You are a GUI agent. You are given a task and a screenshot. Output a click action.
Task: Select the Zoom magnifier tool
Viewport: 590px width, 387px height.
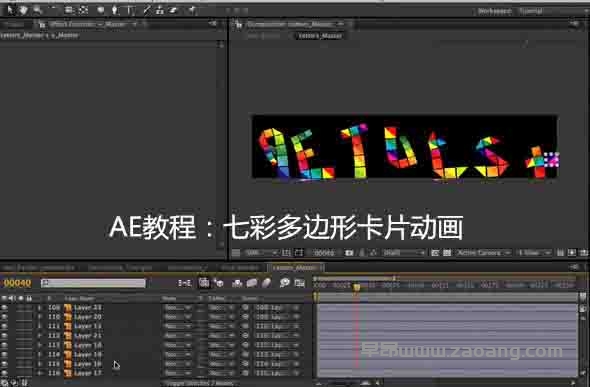(37, 10)
